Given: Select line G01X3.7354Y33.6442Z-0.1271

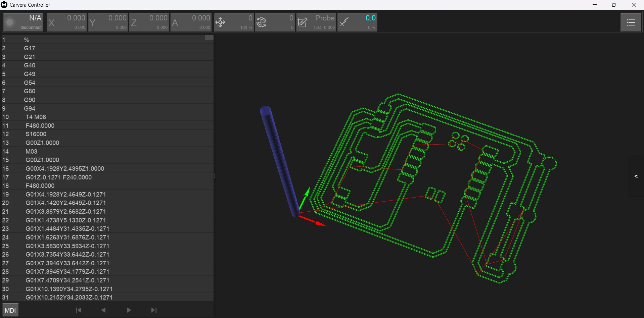Looking at the screenshot, I should (107, 254).
